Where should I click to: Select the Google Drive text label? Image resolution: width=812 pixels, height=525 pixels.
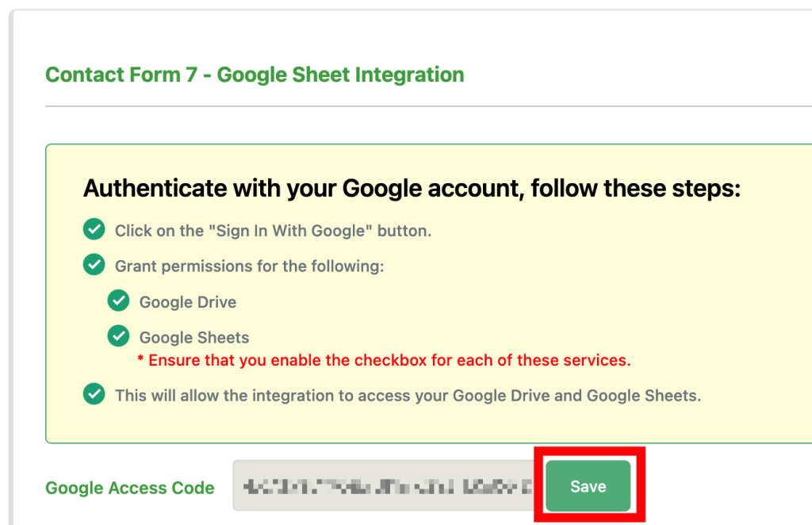(x=187, y=302)
